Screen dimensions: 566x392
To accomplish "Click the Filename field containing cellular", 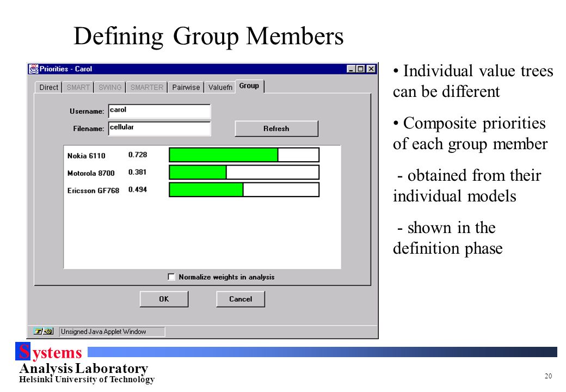I will click(159, 128).
